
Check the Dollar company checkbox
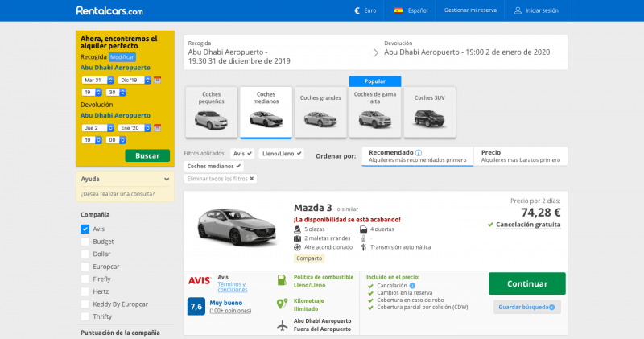click(x=85, y=254)
